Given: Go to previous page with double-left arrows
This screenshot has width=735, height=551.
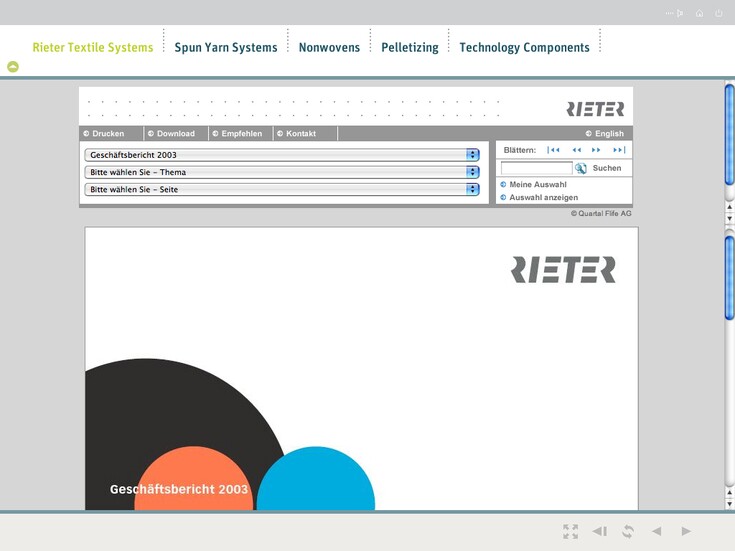Looking at the screenshot, I should pos(577,150).
